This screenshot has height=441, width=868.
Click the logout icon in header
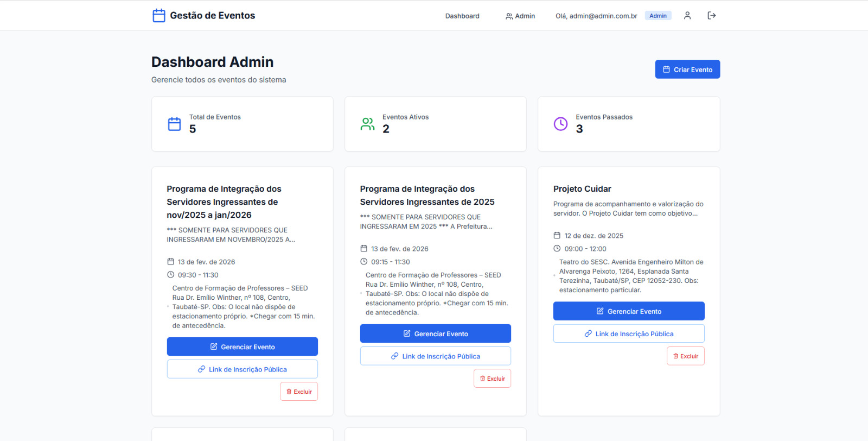coord(711,16)
